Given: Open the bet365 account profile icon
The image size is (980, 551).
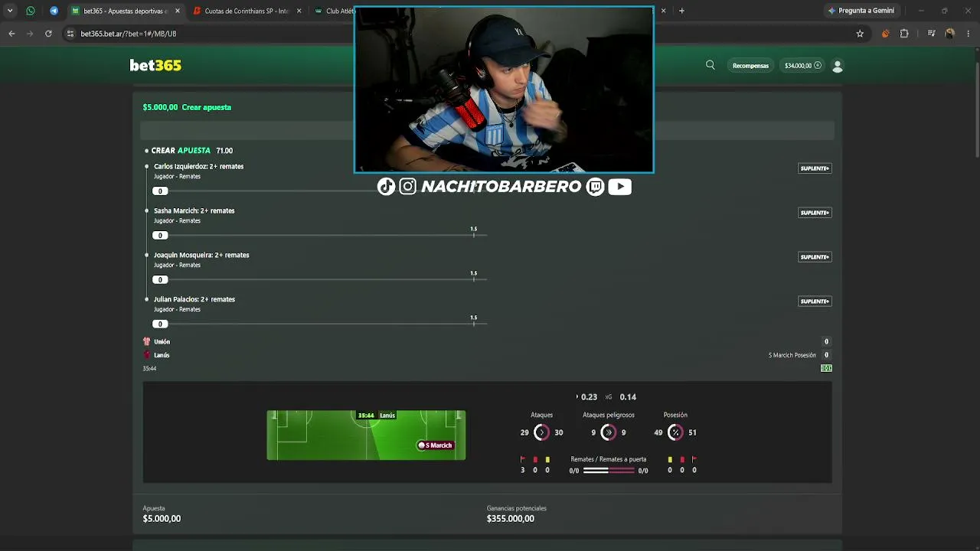Looking at the screenshot, I should 838,67.
